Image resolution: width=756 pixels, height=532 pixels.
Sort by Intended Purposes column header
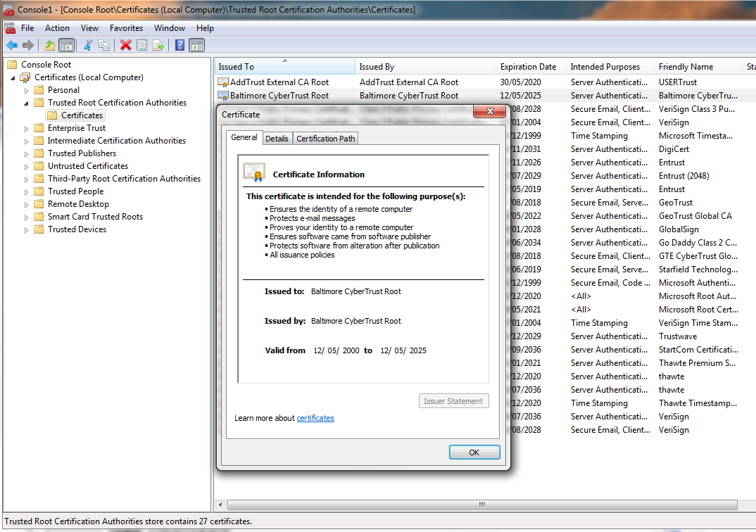coord(610,66)
